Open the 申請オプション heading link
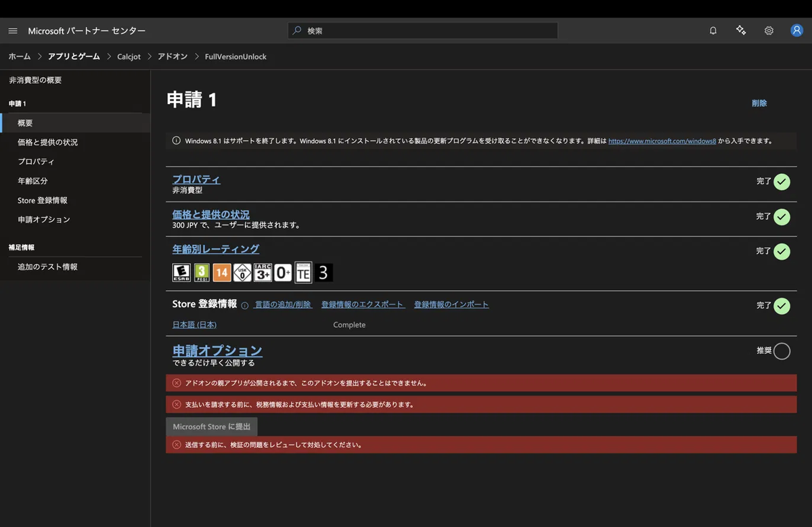 (x=217, y=350)
